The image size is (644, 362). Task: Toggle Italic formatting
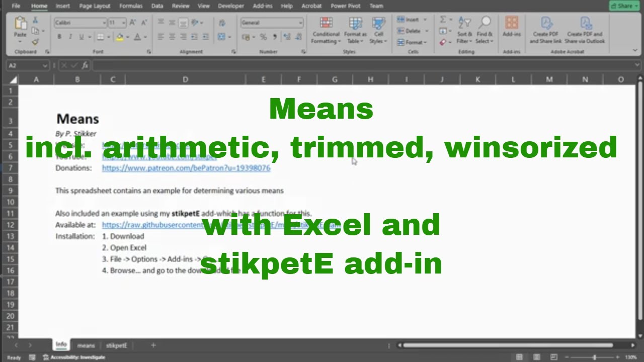(70, 37)
